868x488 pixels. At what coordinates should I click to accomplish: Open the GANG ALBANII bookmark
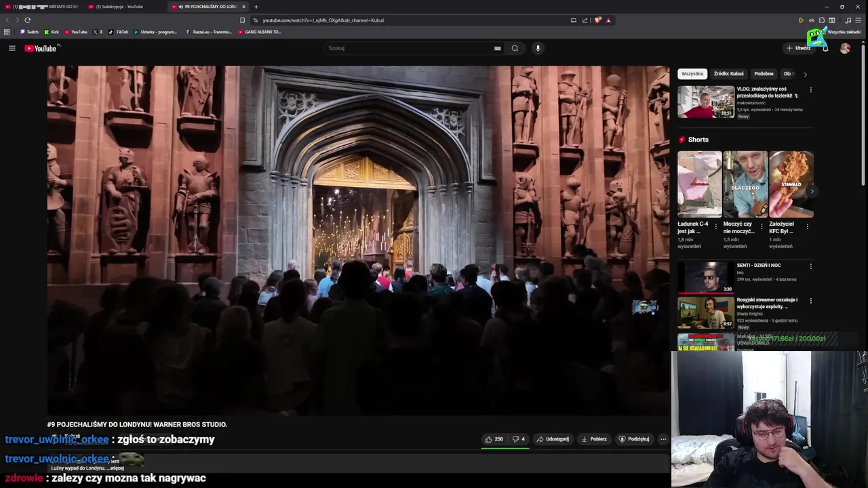coord(260,32)
